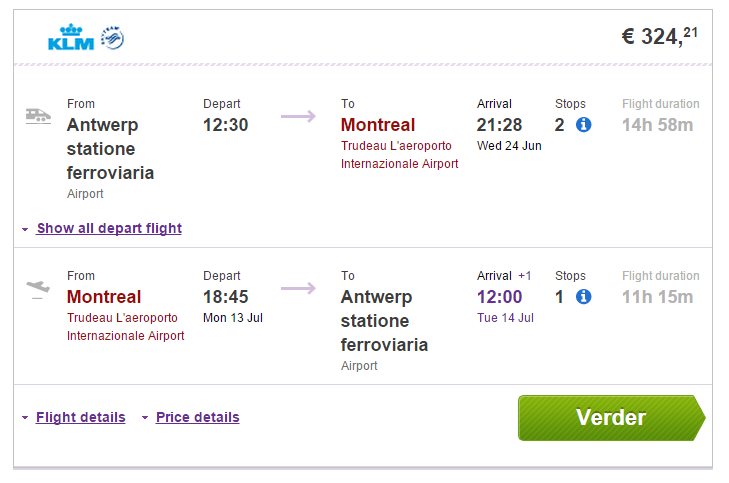Open stops info for return flight
Viewport: 729px width, 483px height.
tap(583, 297)
